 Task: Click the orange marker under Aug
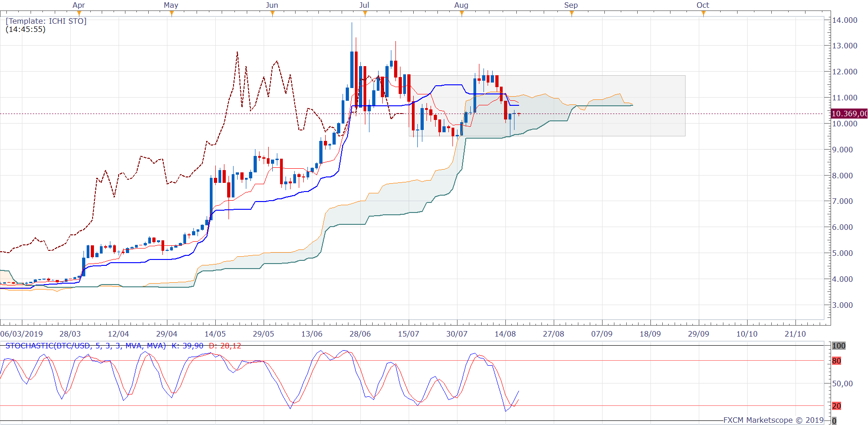coord(462,13)
